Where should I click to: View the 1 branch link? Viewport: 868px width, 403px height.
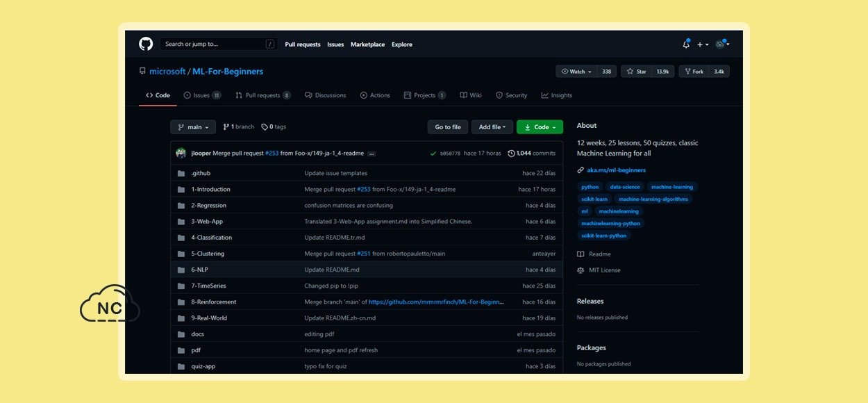click(238, 127)
